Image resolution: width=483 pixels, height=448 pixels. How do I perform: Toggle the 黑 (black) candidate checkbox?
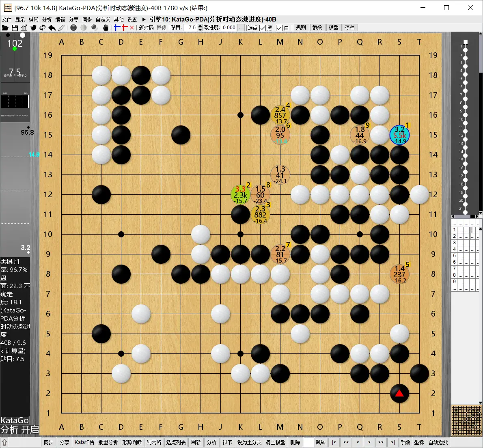(263, 28)
